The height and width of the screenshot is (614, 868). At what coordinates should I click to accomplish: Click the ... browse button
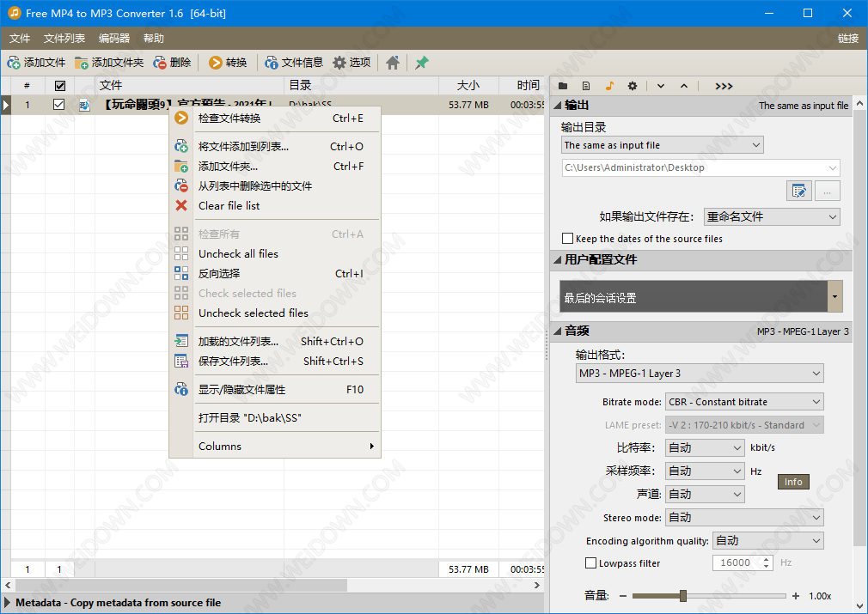pos(827,191)
